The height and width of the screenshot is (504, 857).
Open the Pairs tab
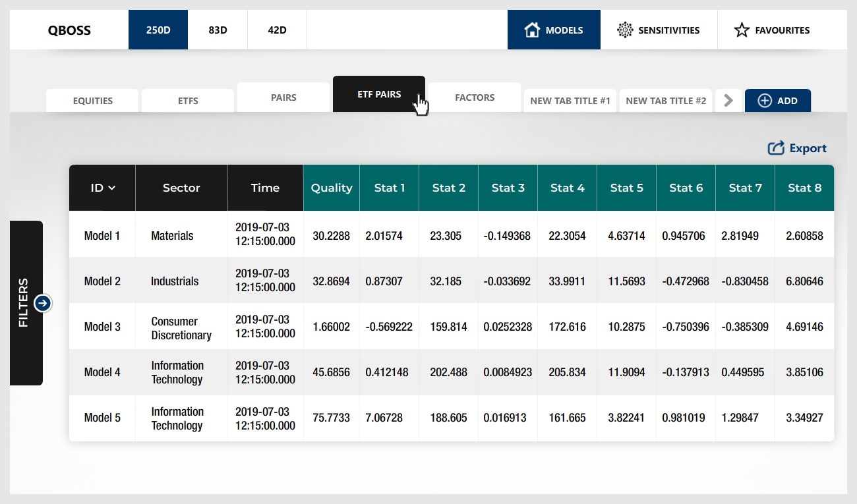[x=283, y=98]
